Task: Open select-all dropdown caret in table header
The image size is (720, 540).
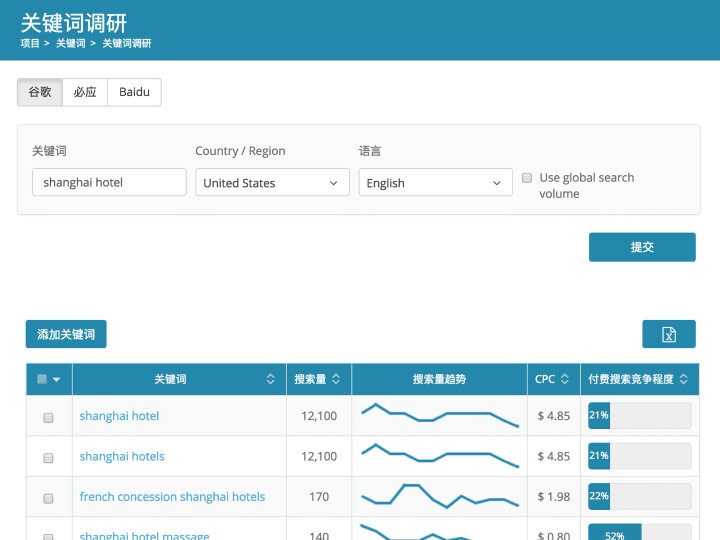Action: [x=56, y=379]
